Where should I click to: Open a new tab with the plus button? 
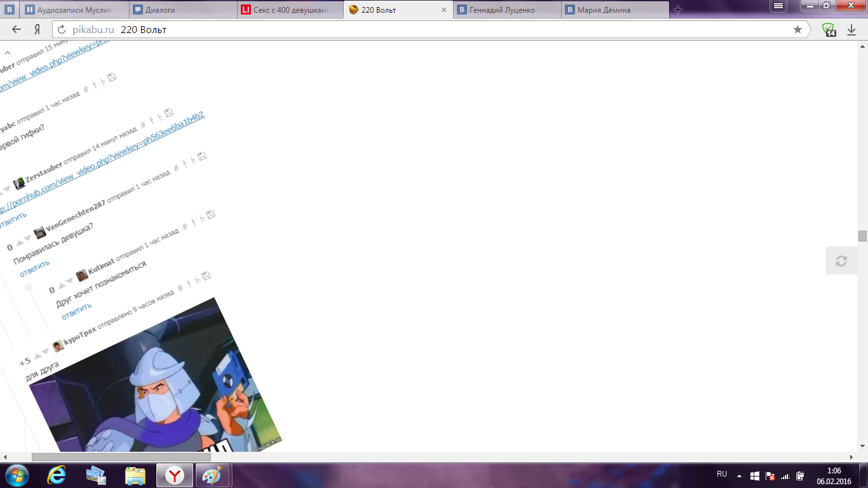coord(678,10)
